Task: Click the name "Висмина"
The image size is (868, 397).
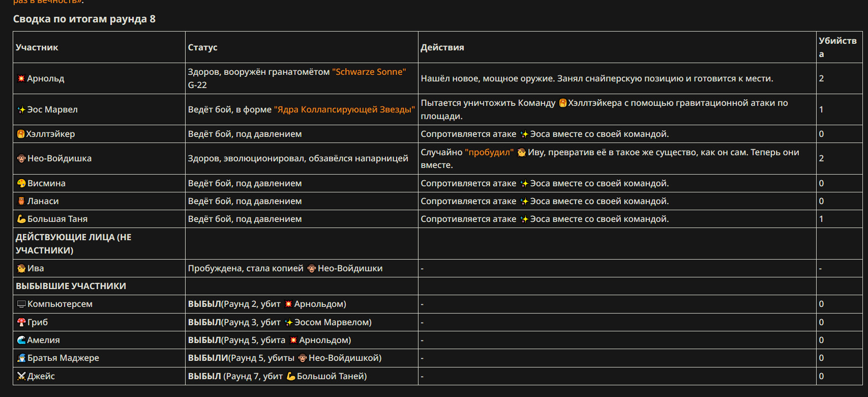Action: pyautogui.click(x=46, y=183)
